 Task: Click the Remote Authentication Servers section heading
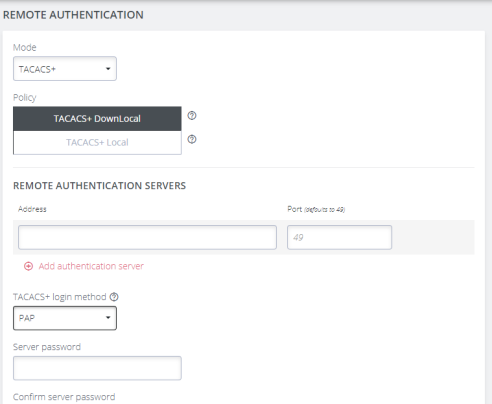99,186
